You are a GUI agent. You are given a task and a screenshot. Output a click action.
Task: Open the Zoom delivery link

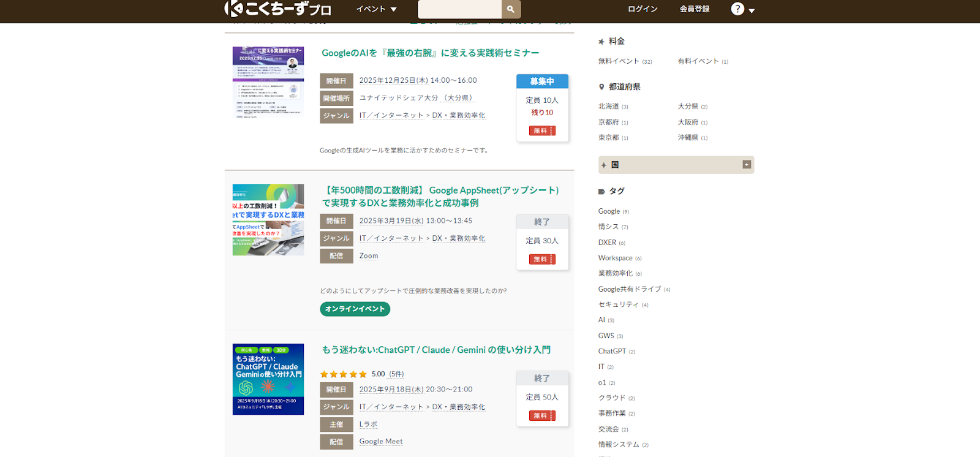click(369, 256)
